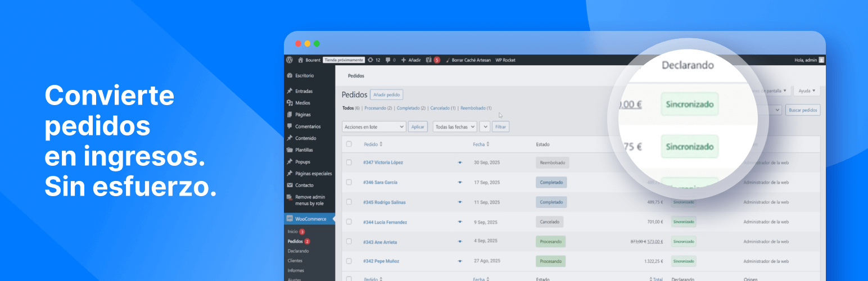Viewport: 868px width, 281px height.
Task: Click Tienda próximamente badge
Action: pyautogui.click(x=344, y=60)
